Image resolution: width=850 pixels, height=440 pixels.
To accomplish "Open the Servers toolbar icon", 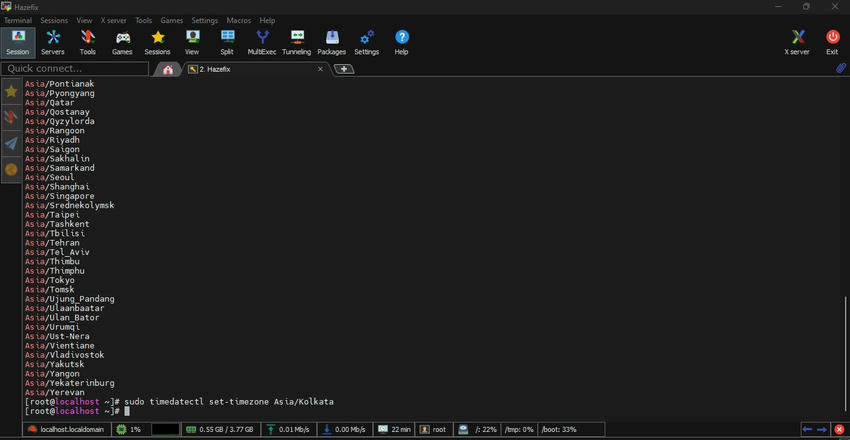I will [53, 43].
